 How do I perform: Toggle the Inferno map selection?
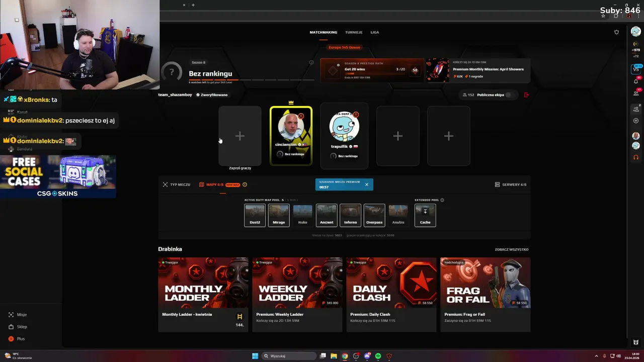[350, 215]
